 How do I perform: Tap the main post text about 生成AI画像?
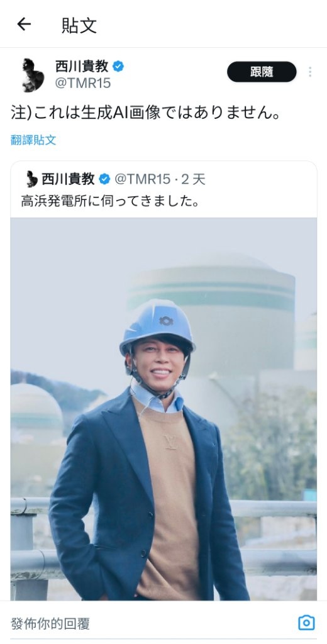[146, 113]
